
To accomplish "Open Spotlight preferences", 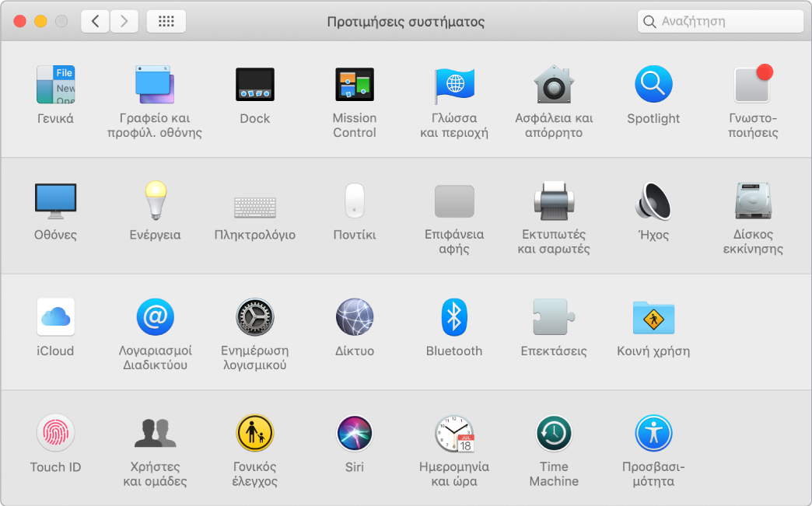I will pyautogui.click(x=653, y=85).
